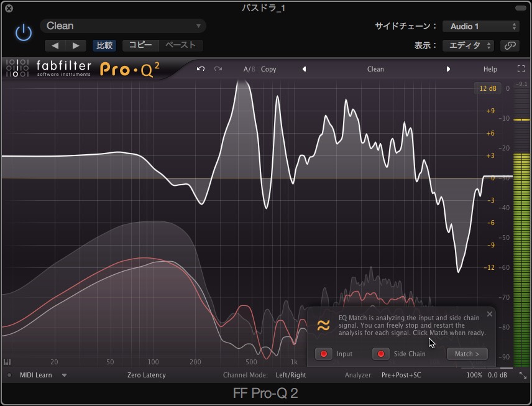Select next FabFilter preset triangle

[448, 69]
